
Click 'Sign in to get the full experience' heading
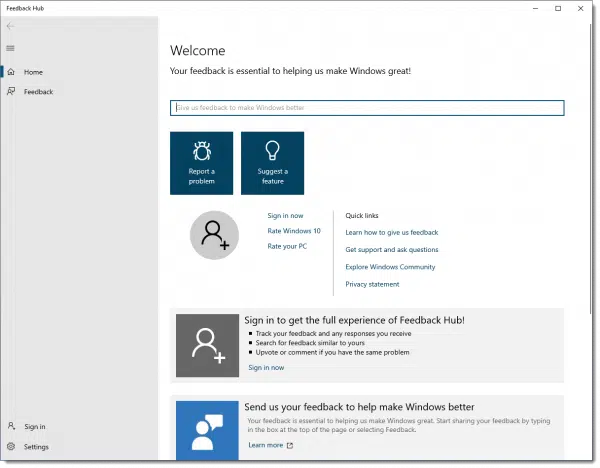(x=354, y=320)
